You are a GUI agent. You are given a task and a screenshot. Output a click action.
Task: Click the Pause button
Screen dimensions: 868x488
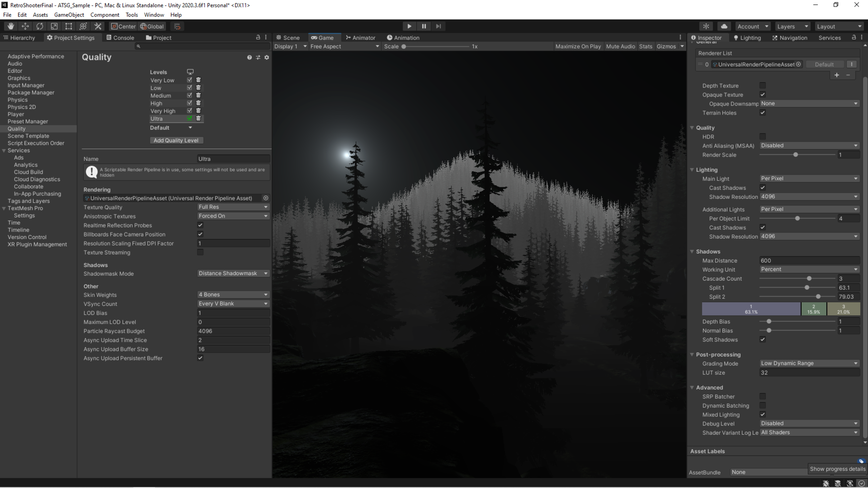coord(424,26)
